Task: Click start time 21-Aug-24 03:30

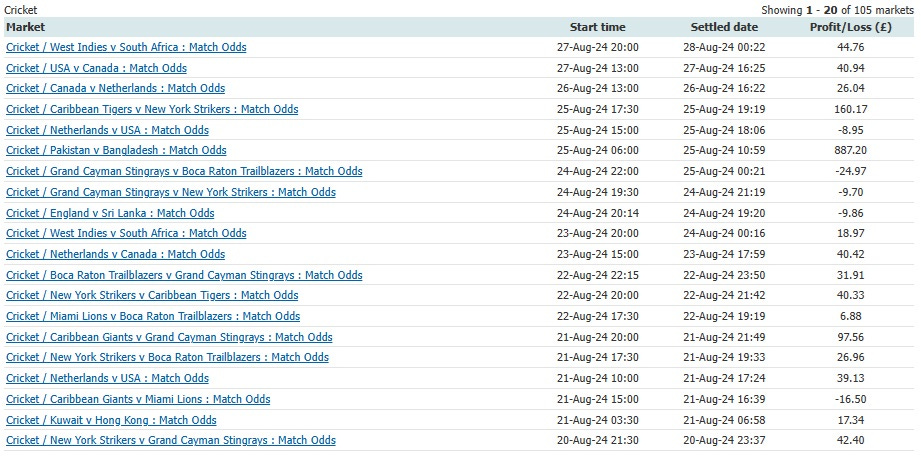Action: point(597,420)
